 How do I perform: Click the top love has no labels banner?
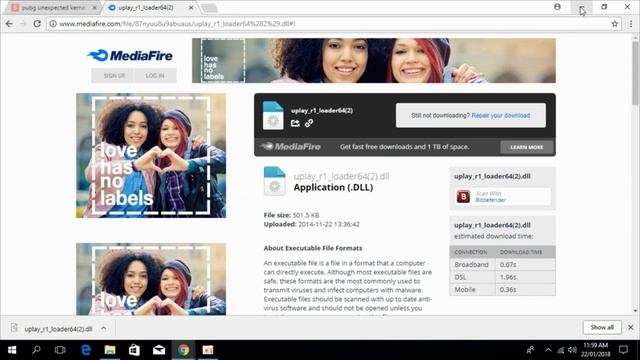(x=373, y=60)
